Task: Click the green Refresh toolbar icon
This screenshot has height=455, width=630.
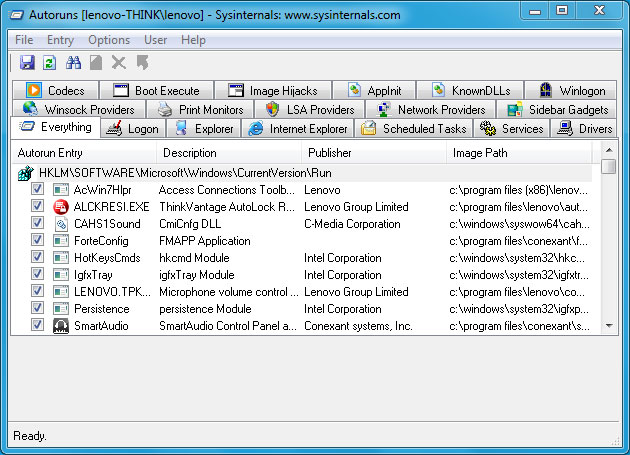Action: click(x=49, y=63)
